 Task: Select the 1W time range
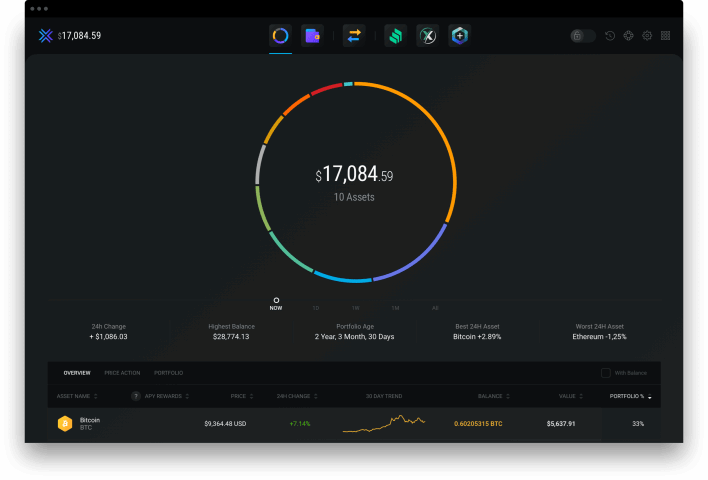[x=356, y=308]
